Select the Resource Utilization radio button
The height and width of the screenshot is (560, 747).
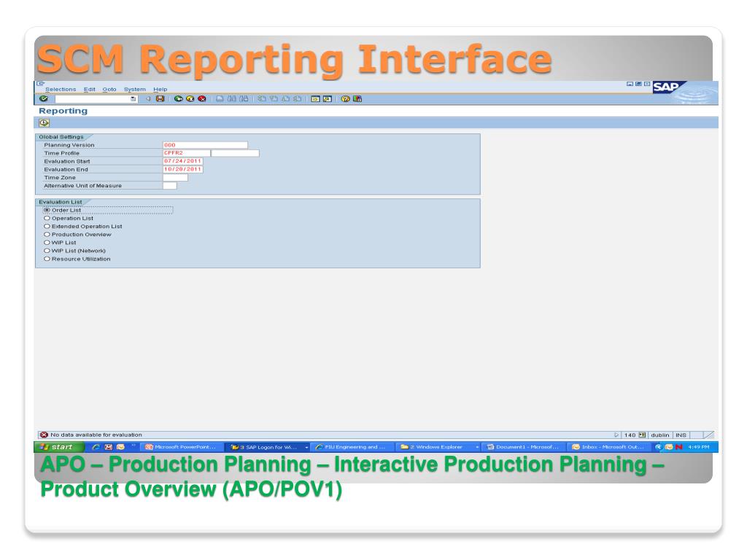47,259
